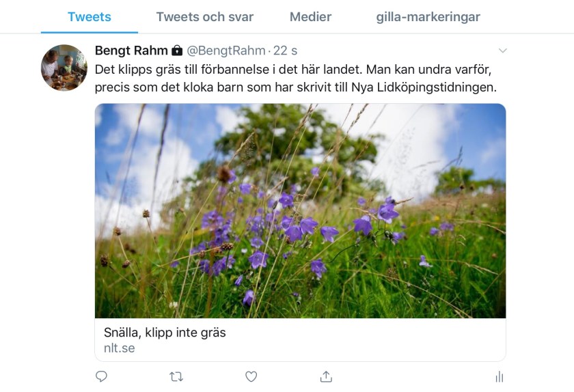This screenshot has height=392, width=574.
Task: Expand the tweet options chevron
Action: [502, 51]
